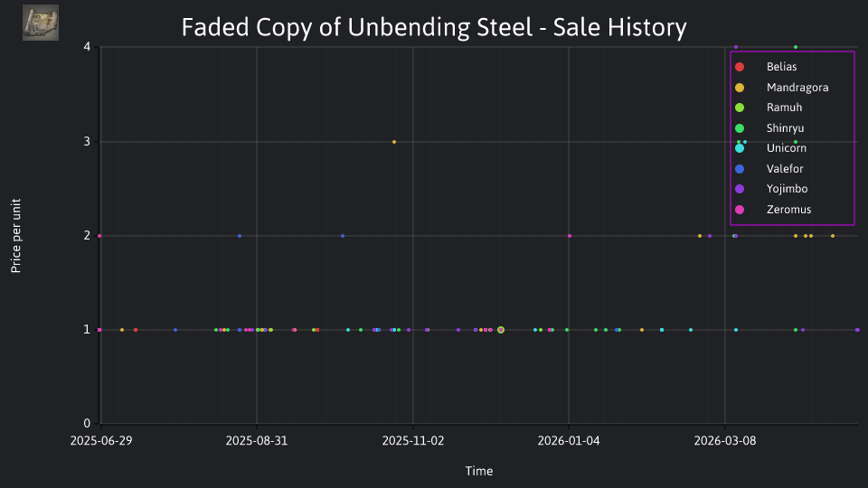Toggle the Belias series in legend

pos(766,67)
